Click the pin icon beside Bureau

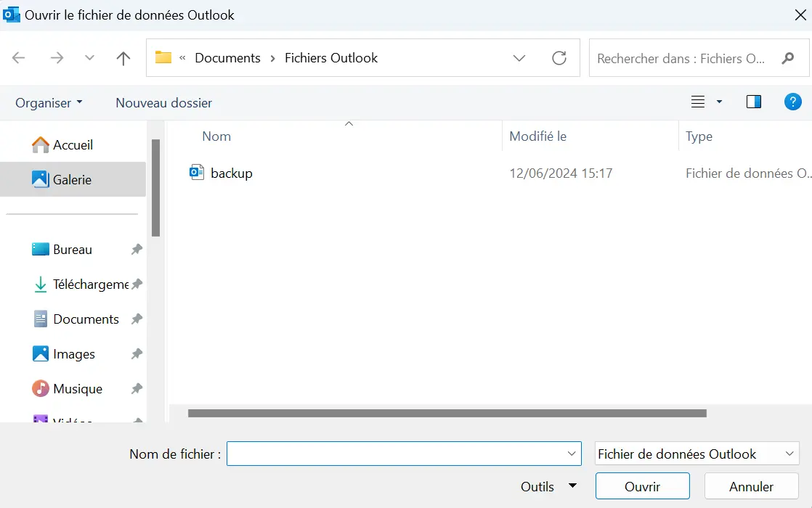(x=137, y=250)
